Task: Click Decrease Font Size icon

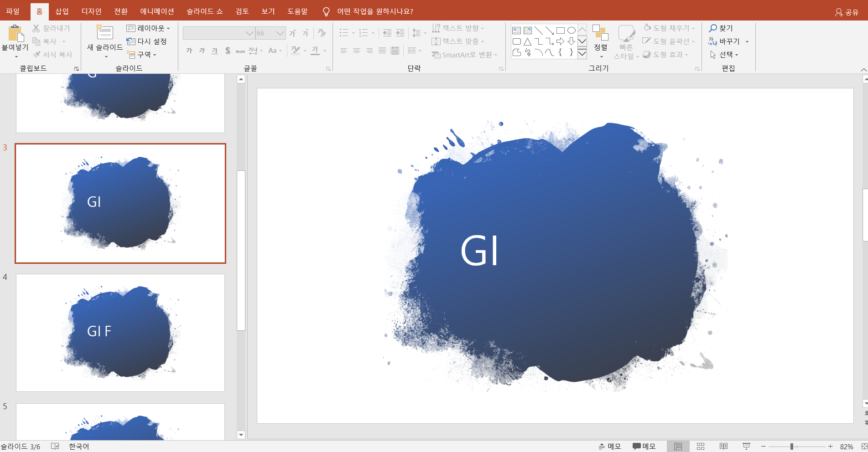Action: [x=306, y=33]
